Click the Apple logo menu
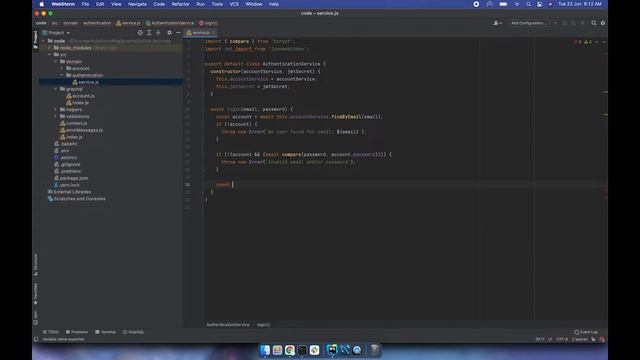 coord(42,4)
